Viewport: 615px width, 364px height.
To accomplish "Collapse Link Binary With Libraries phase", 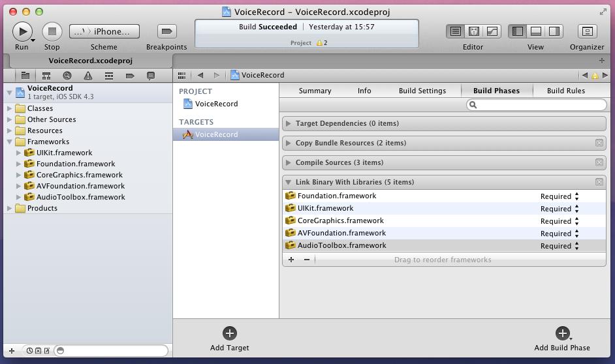I will click(x=289, y=182).
